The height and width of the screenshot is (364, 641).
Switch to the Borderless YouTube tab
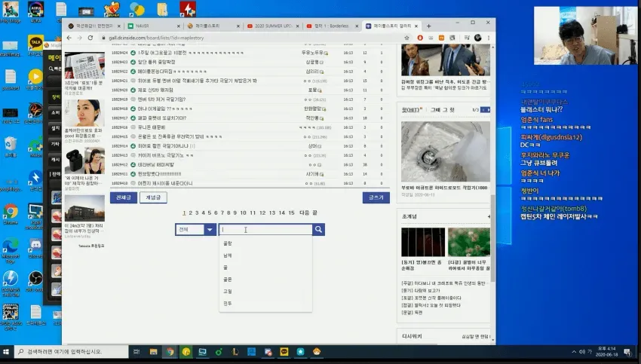pyautogui.click(x=332, y=26)
